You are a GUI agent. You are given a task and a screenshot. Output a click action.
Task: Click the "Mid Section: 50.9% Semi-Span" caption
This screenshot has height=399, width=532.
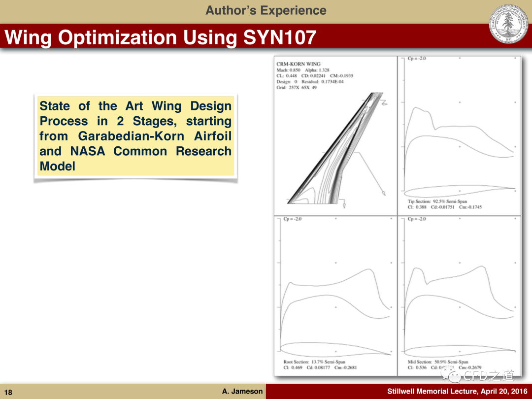(x=437, y=362)
